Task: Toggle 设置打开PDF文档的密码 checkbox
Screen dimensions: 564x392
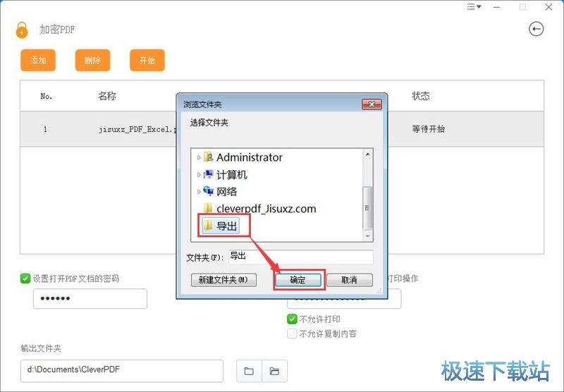Action: pos(25,278)
